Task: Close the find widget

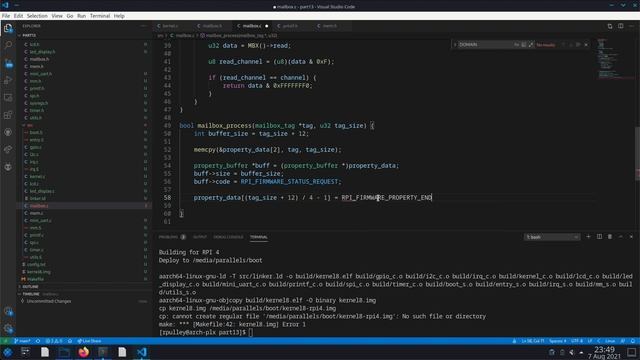Action: tap(586, 44)
